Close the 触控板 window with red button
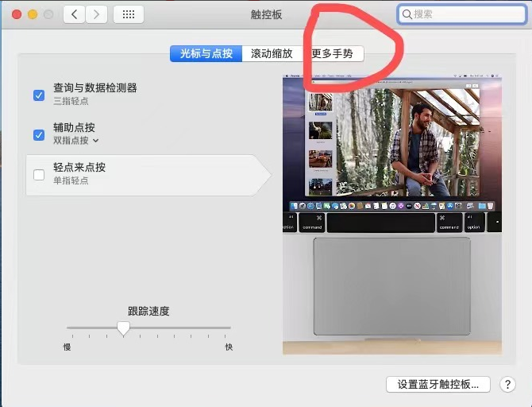The width and height of the screenshot is (532, 407). (x=15, y=14)
